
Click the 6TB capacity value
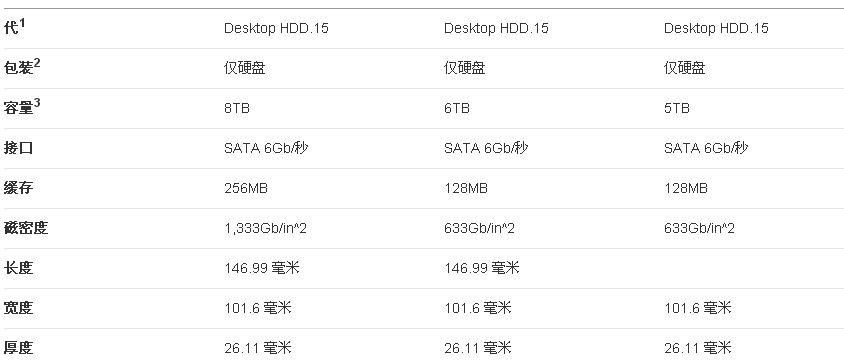pyautogui.click(x=456, y=108)
